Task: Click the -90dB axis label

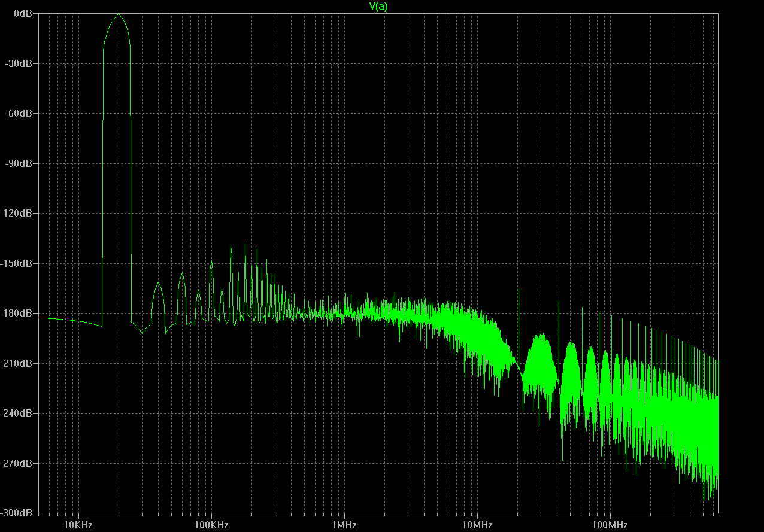Action: tap(19, 163)
